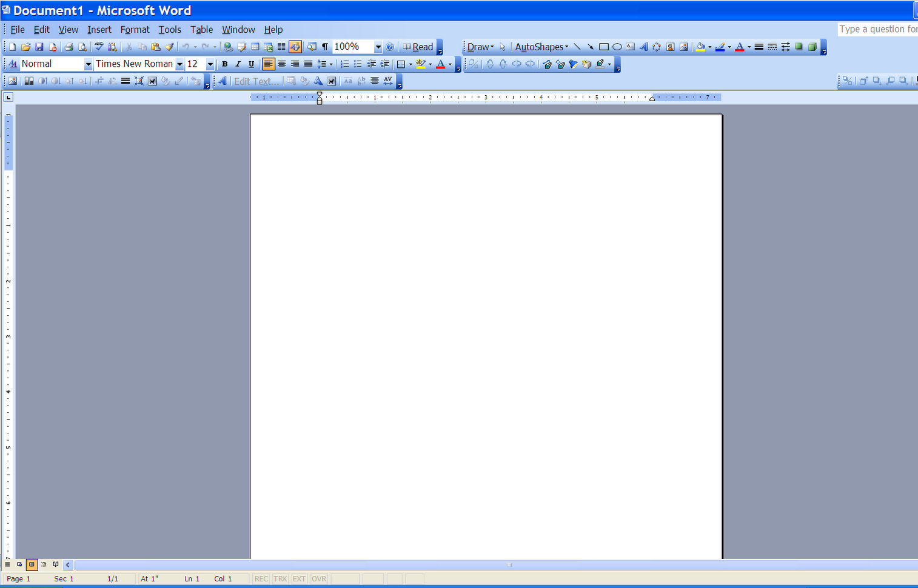Viewport: 918px width, 588px height.
Task: Open the Insert menu
Action: tap(99, 29)
